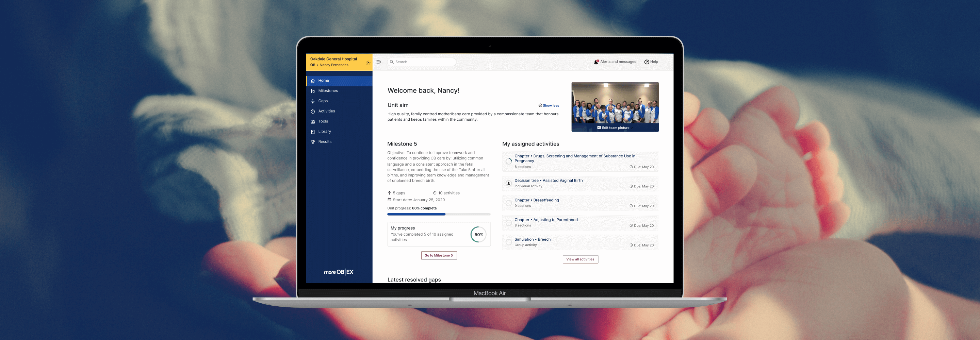Click the Library book icon

coord(313,132)
